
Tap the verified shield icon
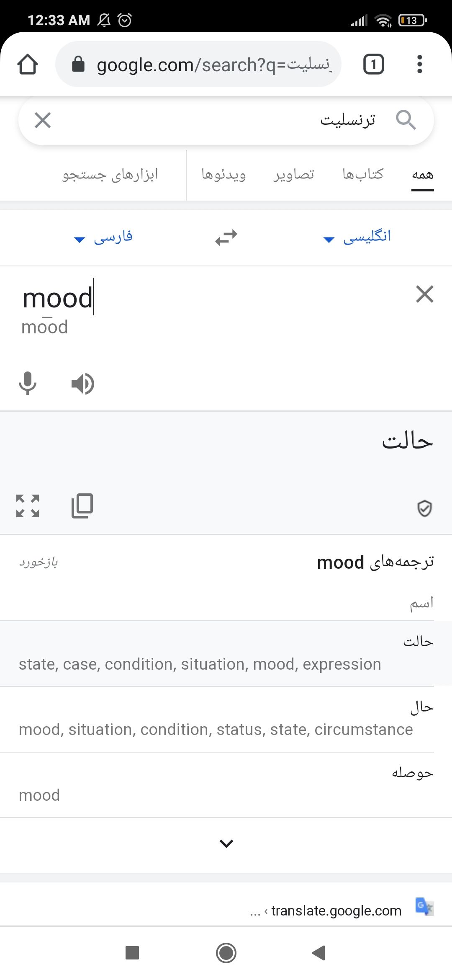pyautogui.click(x=424, y=508)
